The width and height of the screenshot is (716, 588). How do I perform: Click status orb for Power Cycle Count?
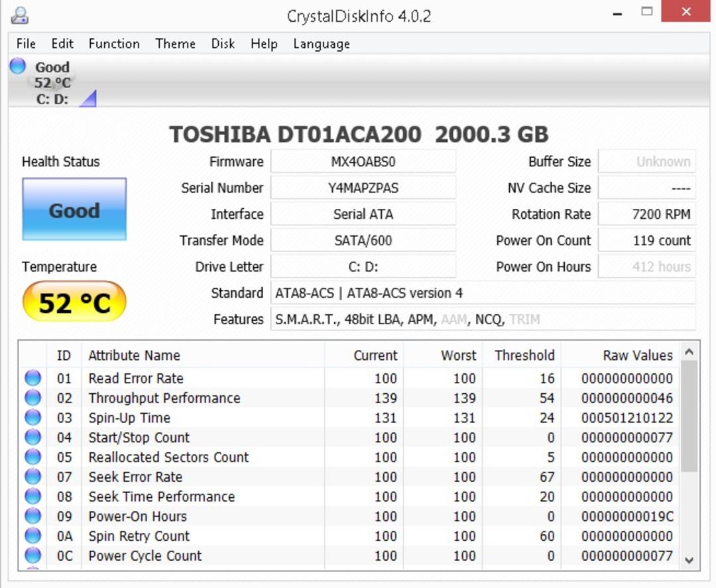pos(32,555)
